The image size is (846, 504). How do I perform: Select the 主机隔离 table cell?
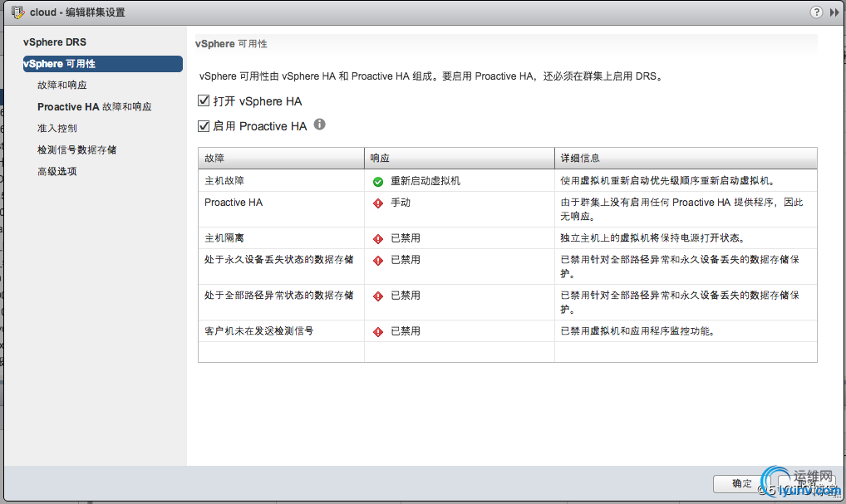[x=281, y=237]
